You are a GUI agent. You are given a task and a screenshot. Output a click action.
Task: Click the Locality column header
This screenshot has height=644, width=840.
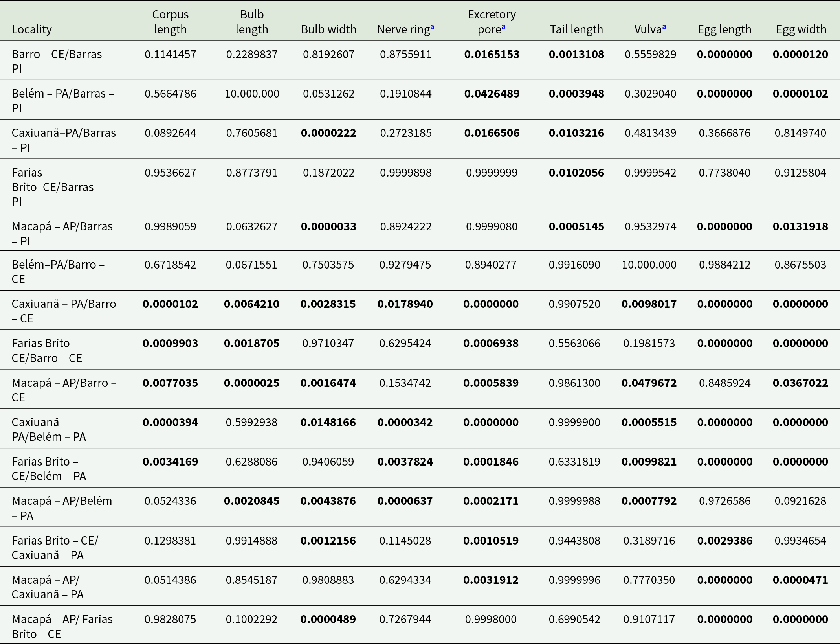(x=32, y=29)
